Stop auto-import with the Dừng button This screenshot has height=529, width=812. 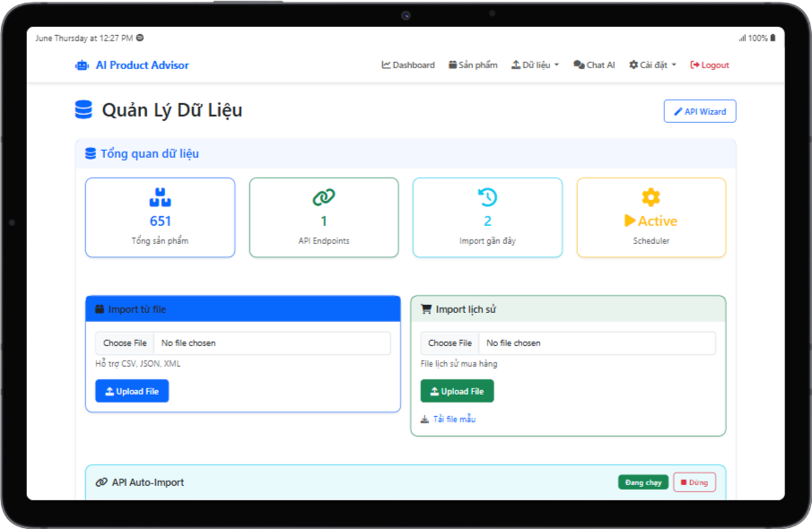coord(694,482)
